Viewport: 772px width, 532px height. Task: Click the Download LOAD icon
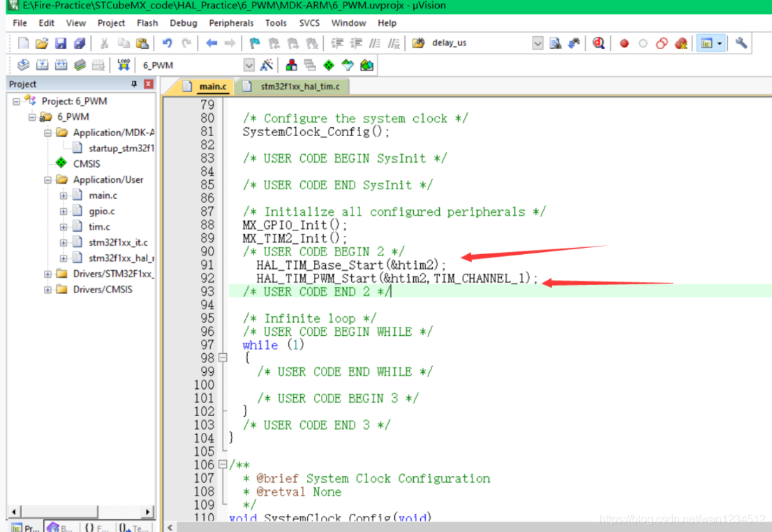point(124,65)
